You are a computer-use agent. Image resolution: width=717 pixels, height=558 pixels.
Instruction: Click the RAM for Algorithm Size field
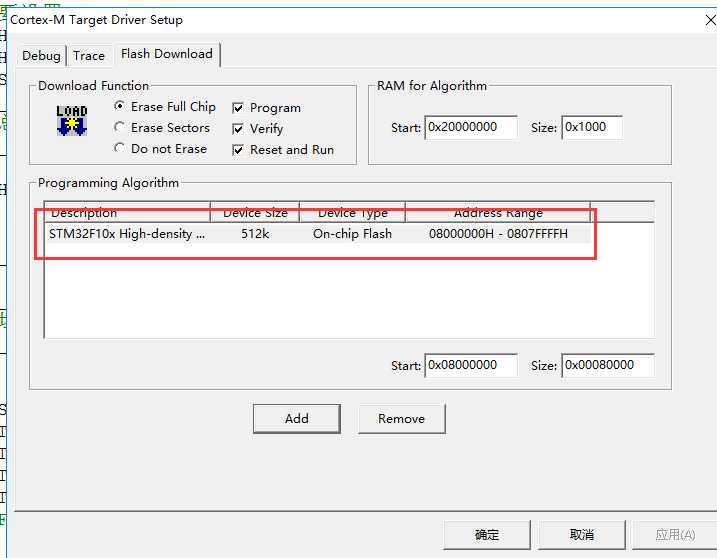point(592,127)
